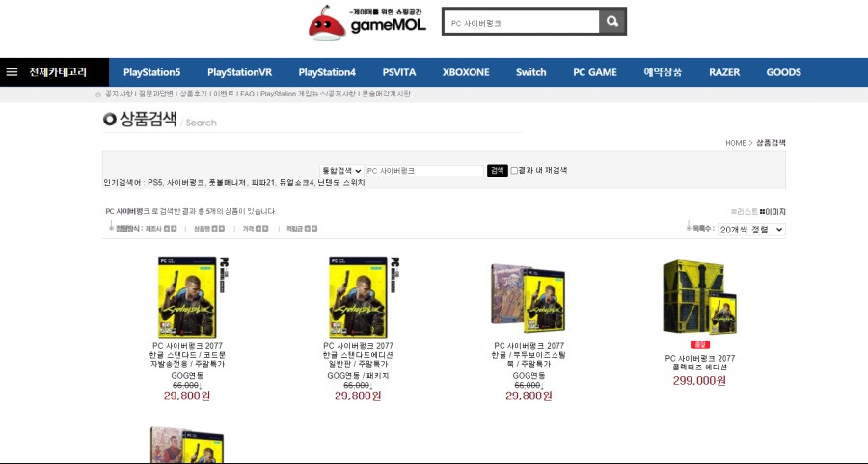This screenshot has width=868, height=464.
Task: Open the GOODS menu
Action: tap(783, 72)
